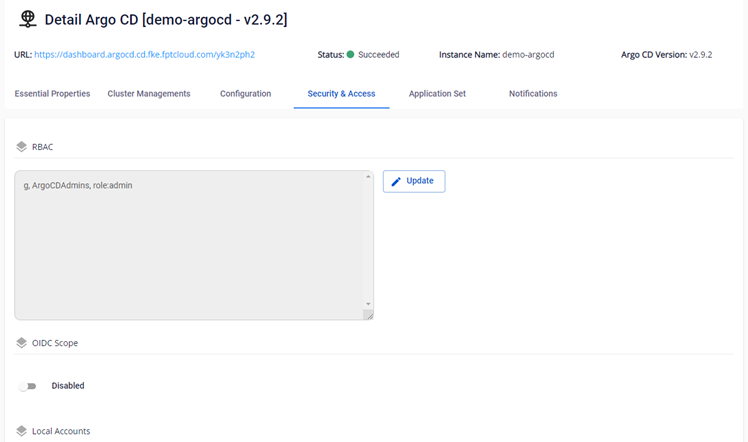Click the Argo CD network icon in header
The height and width of the screenshot is (442, 748).
coord(27,20)
